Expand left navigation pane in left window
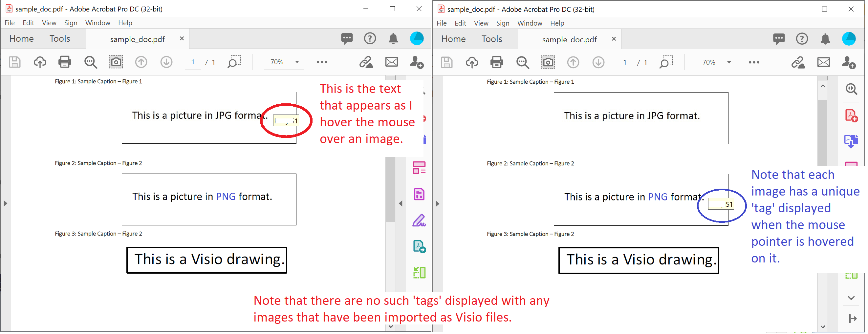This screenshot has width=868, height=334. [x=5, y=204]
